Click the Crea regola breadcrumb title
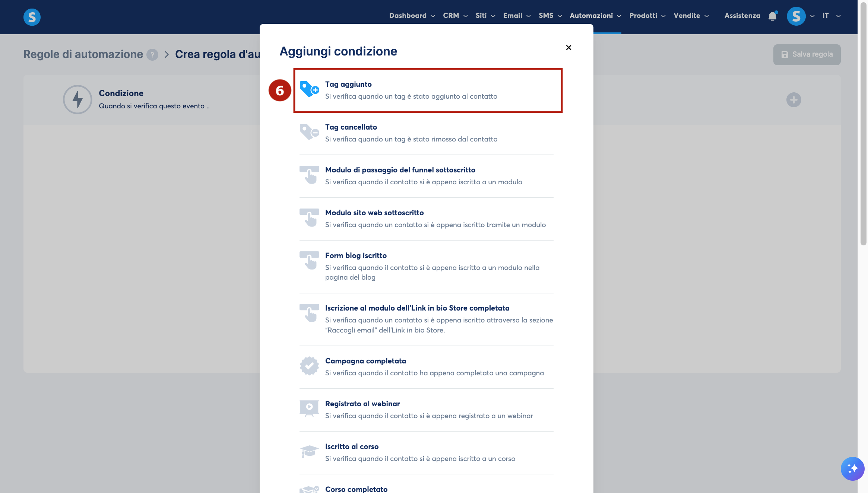 click(x=218, y=54)
